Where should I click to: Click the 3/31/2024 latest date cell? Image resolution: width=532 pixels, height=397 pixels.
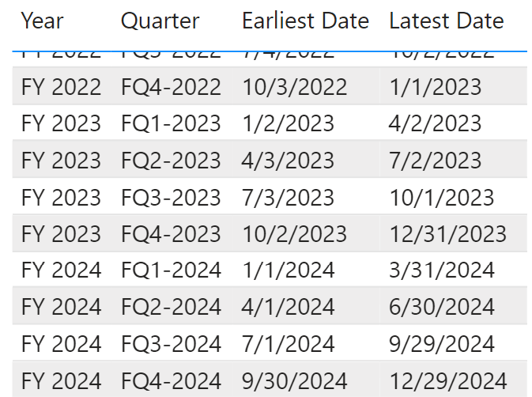(441, 270)
